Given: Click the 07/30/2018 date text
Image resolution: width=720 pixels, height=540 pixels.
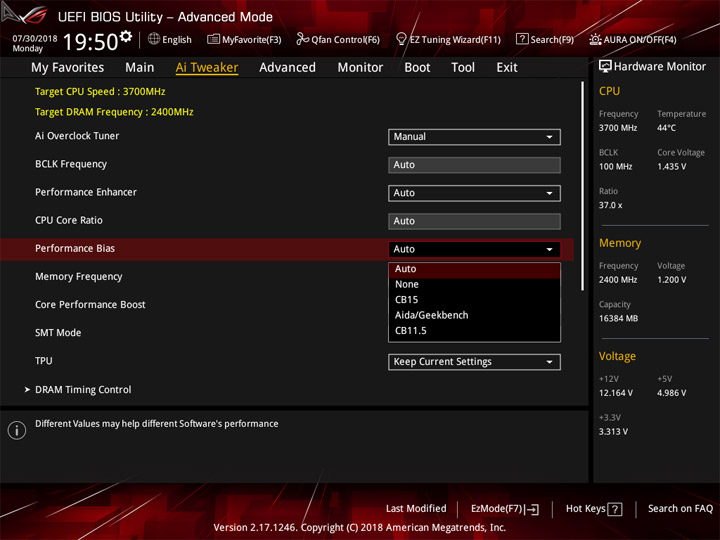Looking at the screenshot, I should [35, 39].
